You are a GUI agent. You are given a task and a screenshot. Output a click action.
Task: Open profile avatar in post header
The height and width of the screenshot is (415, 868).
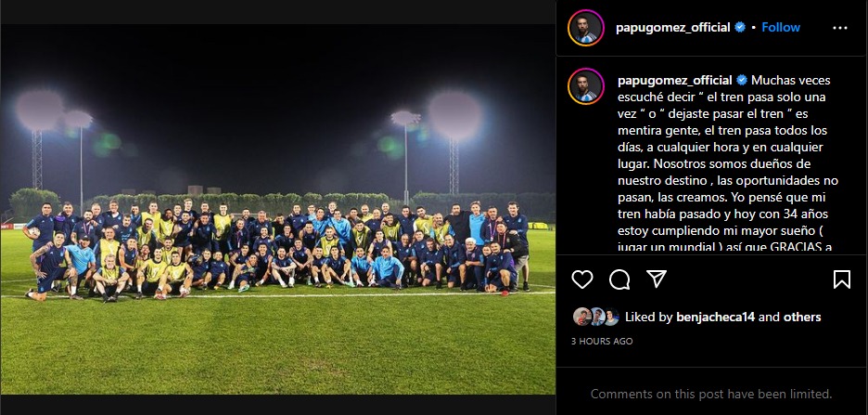(586, 28)
